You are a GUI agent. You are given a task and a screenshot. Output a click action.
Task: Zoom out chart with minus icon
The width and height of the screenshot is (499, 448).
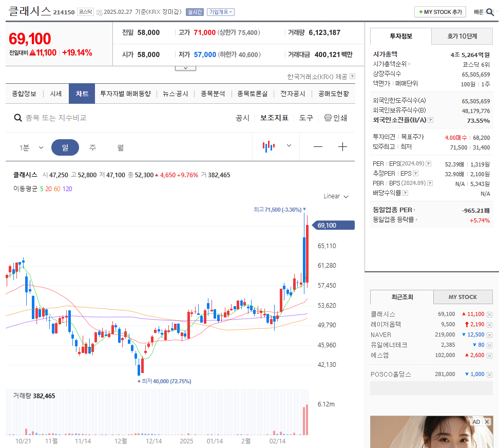click(x=318, y=147)
